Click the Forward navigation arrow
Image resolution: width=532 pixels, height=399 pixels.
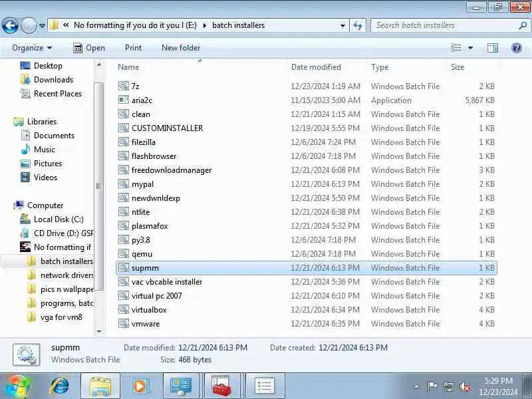[x=29, y=25]
